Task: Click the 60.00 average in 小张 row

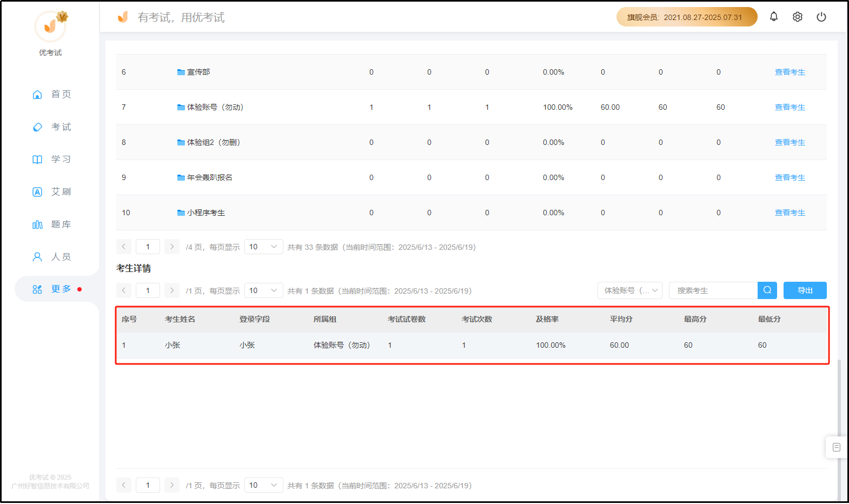Action: (620, 345)
